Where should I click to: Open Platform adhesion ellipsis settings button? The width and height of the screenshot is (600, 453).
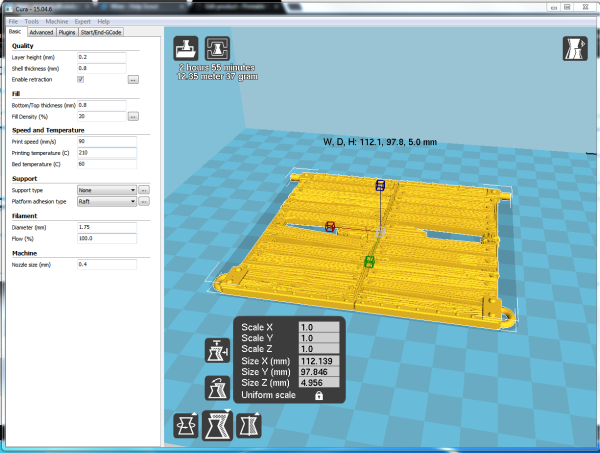[x=144, y=201]
